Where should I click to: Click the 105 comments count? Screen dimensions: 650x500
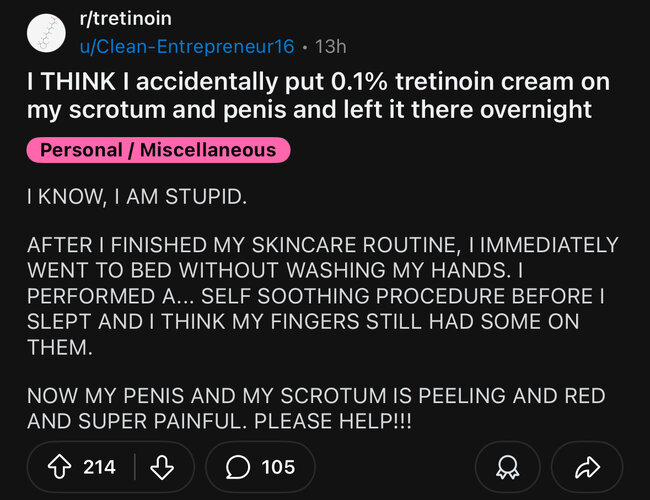click(x=278, y=466)
